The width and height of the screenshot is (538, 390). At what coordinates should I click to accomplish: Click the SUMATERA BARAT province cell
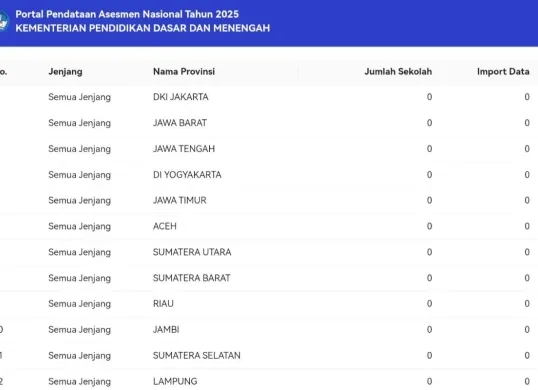[191, 278]
